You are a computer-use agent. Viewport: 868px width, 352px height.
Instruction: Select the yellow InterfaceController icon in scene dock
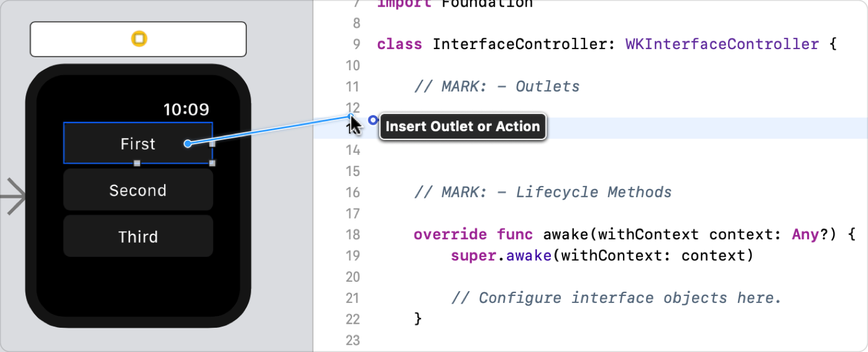click(138, 39)
